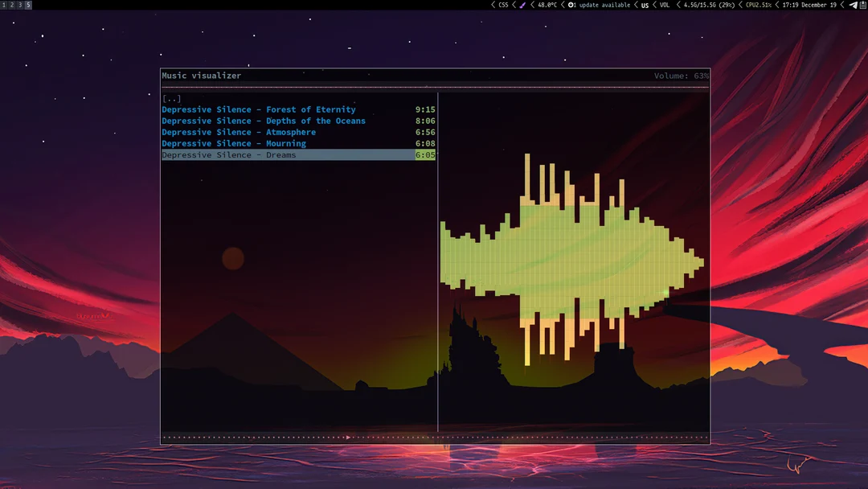Open the [..] parent directory entry

[x=170, y=98]
